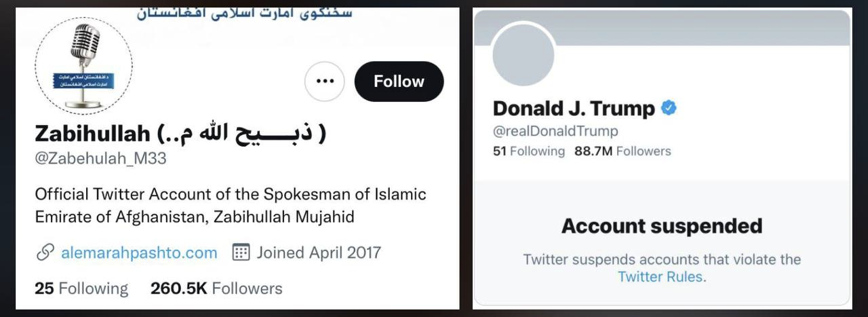Click the blank suspended account avatar
Image resolution: width=868 pixels, height=317 pixels.
[x=524, y=56]
